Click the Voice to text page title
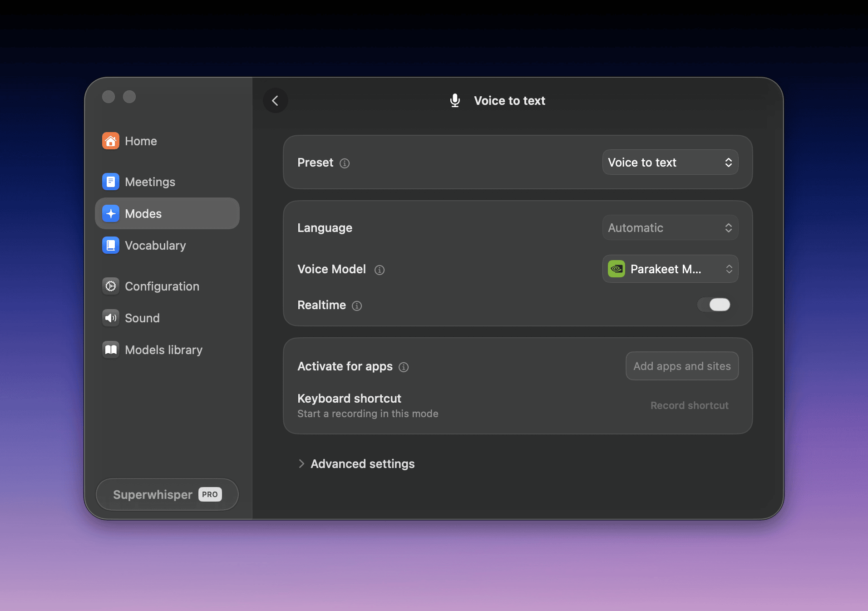The image size is (868, 611). 509,101
